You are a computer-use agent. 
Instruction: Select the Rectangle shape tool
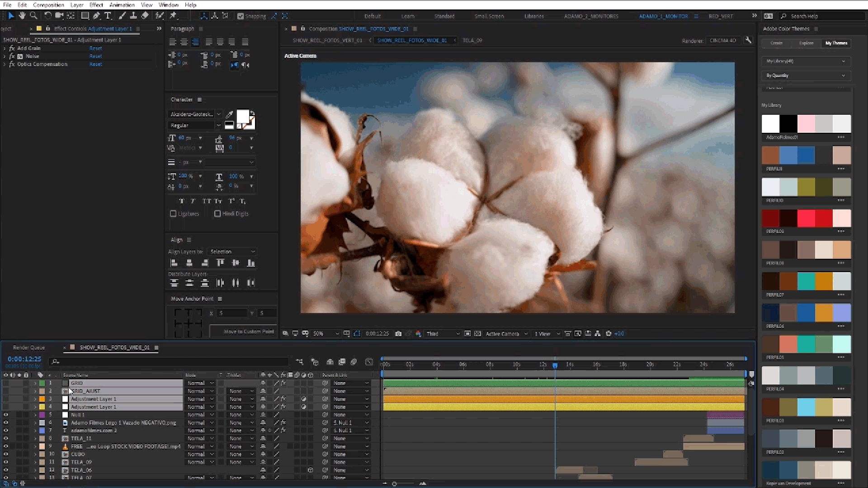click(85, 16)
